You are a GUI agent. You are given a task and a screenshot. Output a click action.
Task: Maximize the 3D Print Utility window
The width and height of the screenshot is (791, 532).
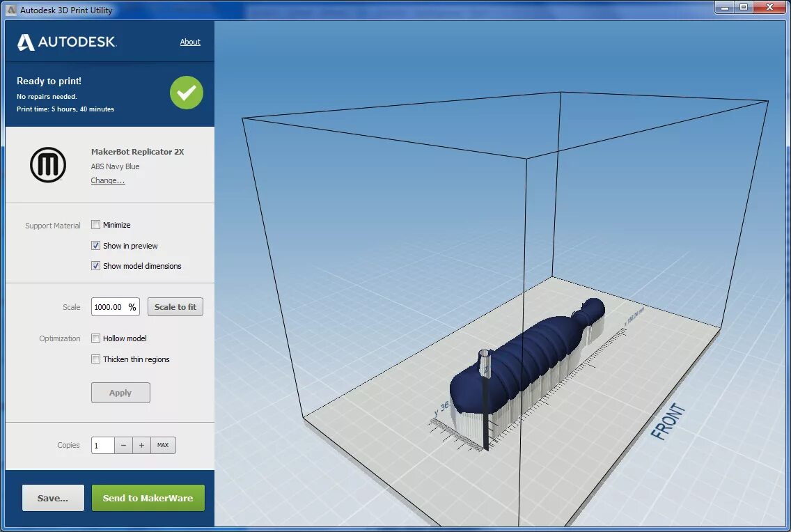744,8
